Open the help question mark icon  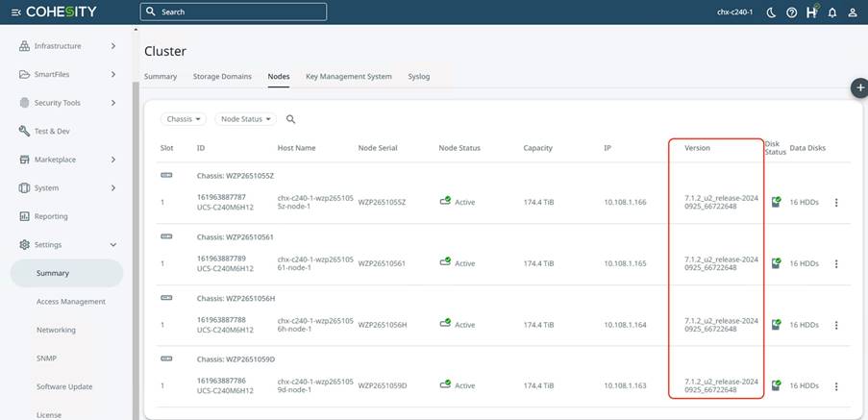pos(791,12)
